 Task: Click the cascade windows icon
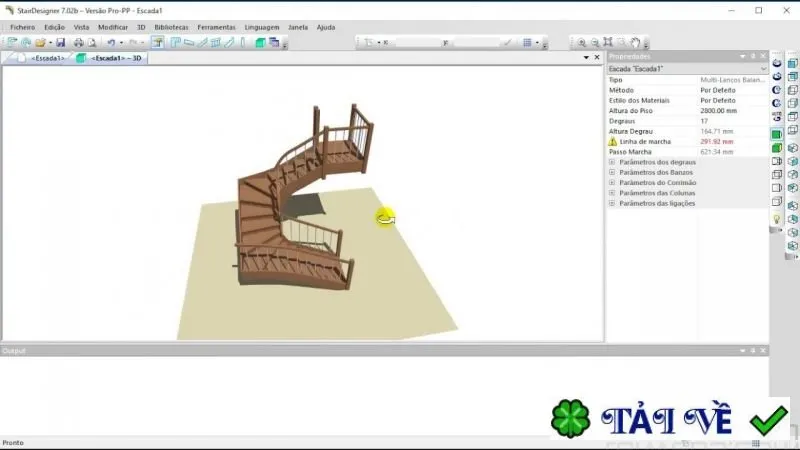tap(274, 42)
